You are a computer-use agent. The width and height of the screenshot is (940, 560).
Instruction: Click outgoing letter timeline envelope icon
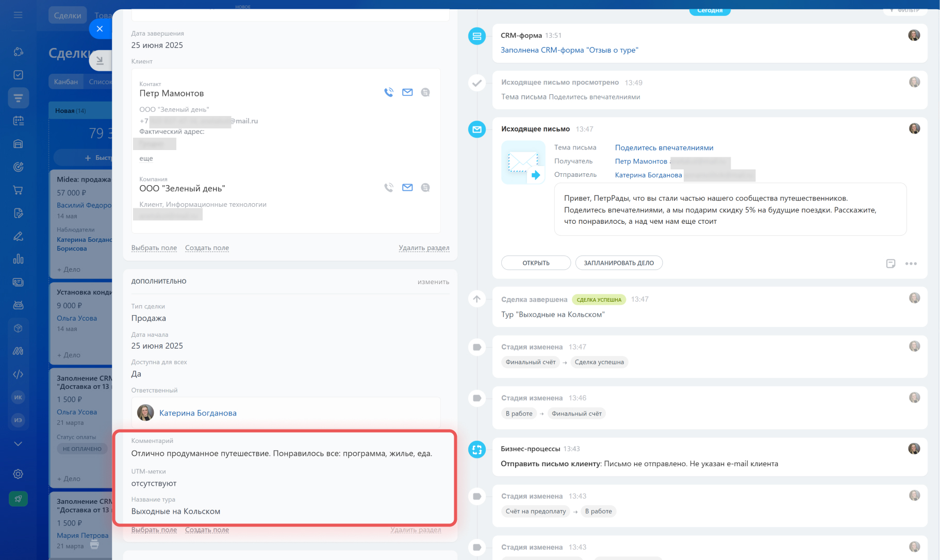[x=477, y=129]
